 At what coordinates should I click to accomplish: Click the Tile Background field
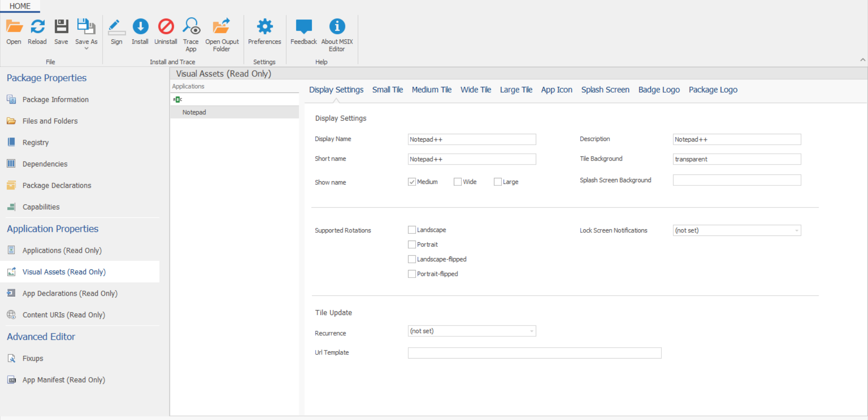(x=737, y=159)
